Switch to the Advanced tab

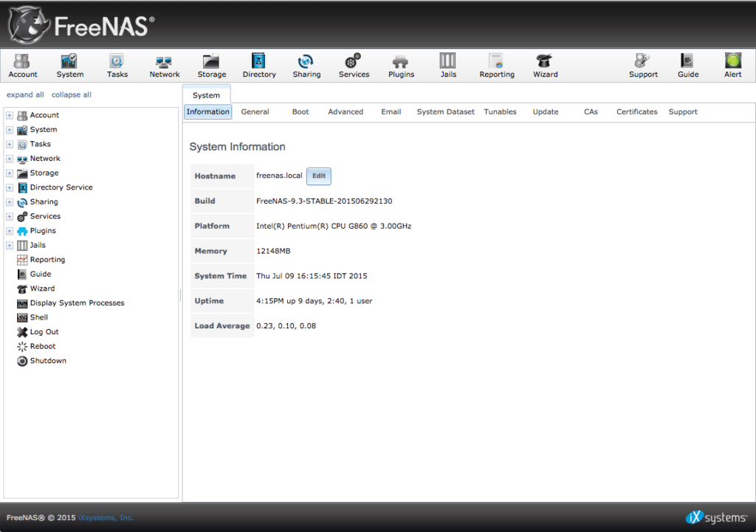(x=345, y=111)
